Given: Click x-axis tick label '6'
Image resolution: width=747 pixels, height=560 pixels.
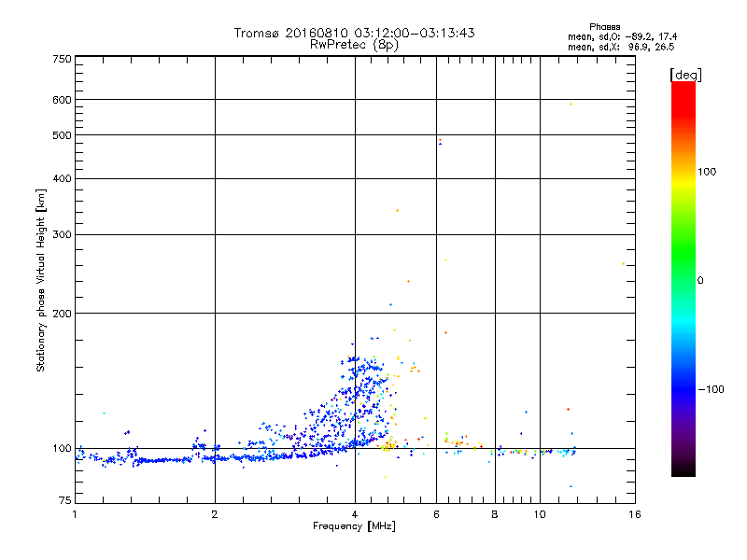Looking at the screenshot, I should [x=436, y=514].
